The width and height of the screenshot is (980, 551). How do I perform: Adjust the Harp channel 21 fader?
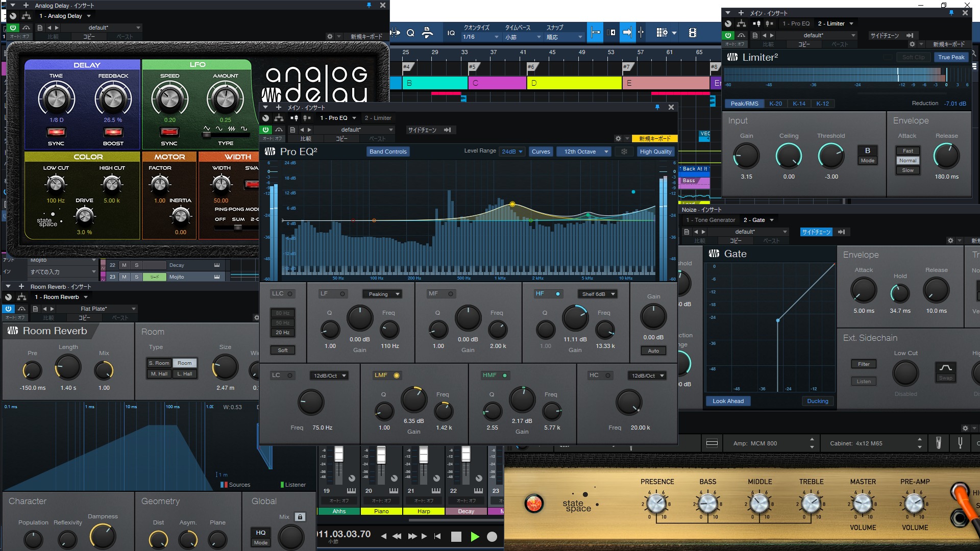(x=424, y=454)
